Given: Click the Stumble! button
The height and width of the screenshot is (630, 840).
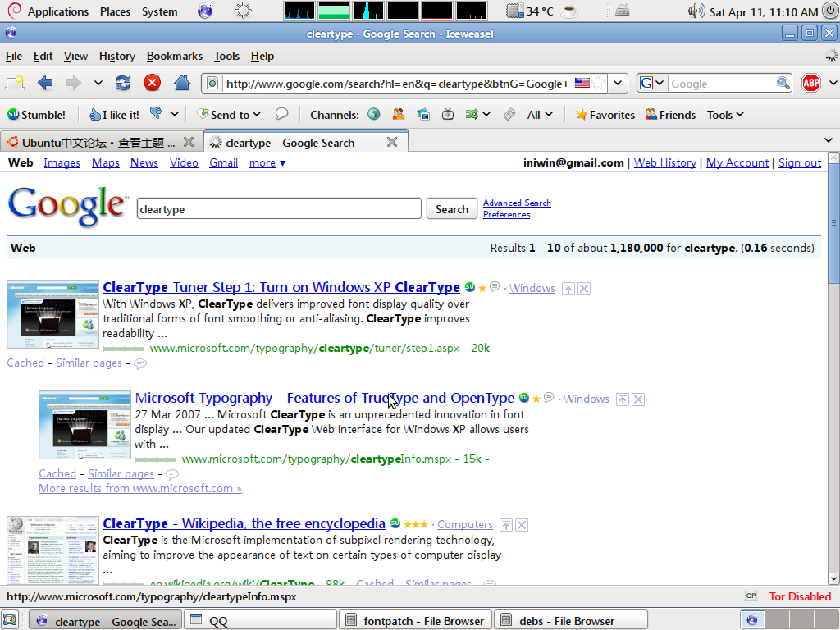Looking at the screenshot, I should (36, 115).
